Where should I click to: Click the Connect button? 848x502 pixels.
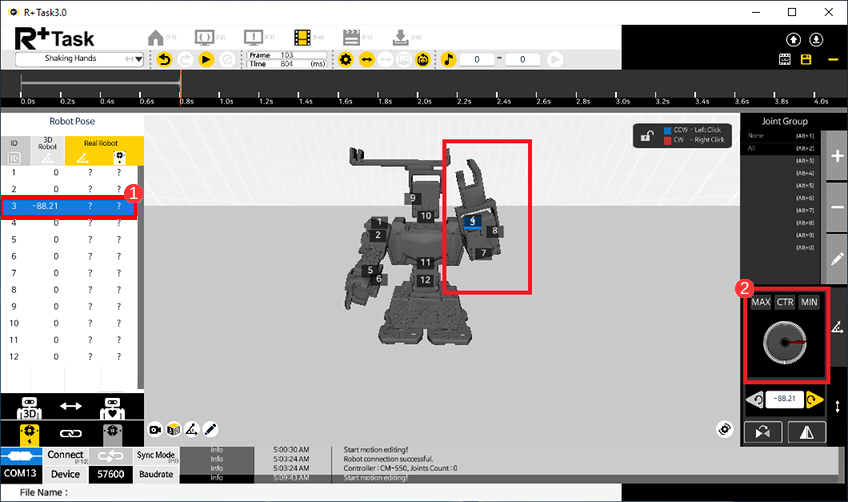[66, 455]
